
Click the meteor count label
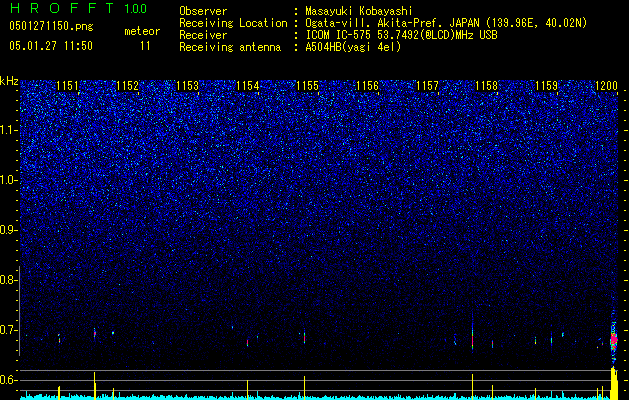point(142,31)
